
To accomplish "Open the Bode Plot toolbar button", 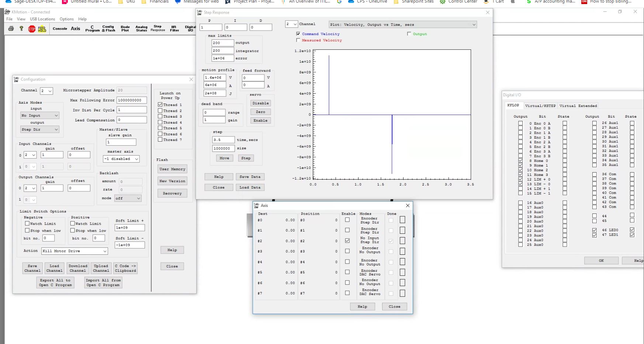I will click(x=125, y=29).
